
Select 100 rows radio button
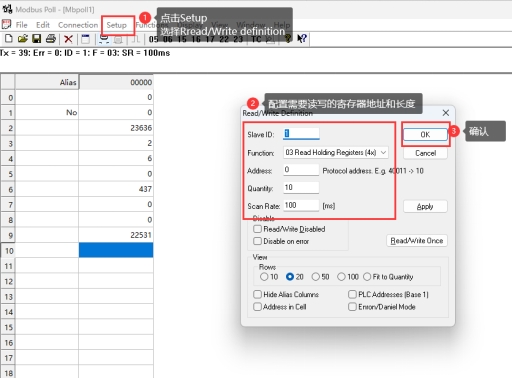click(x=341, y=277)
